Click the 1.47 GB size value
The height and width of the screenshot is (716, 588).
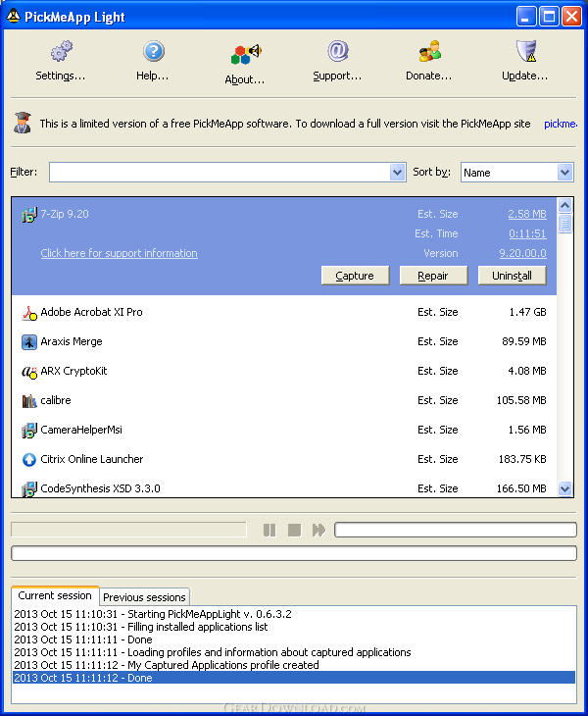(x=528, y=312)
